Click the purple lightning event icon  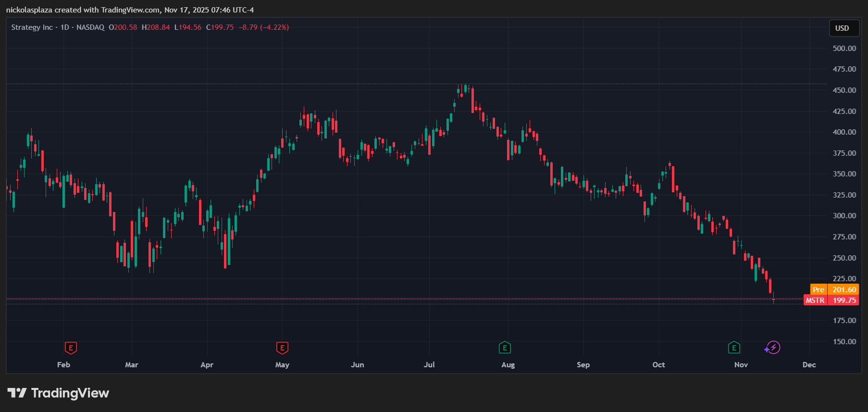pos(773,348)
